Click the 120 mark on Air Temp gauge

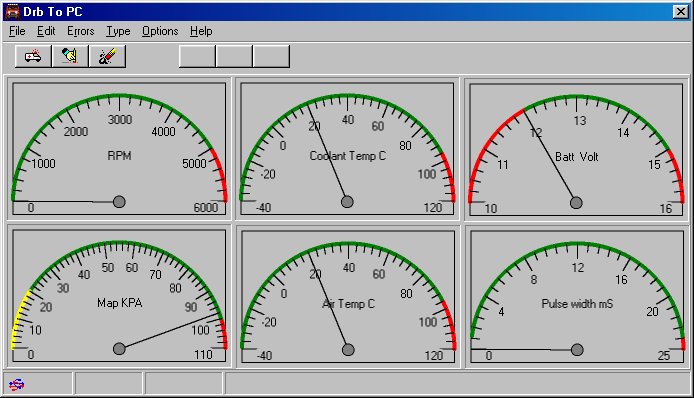(x=434, y=355)
